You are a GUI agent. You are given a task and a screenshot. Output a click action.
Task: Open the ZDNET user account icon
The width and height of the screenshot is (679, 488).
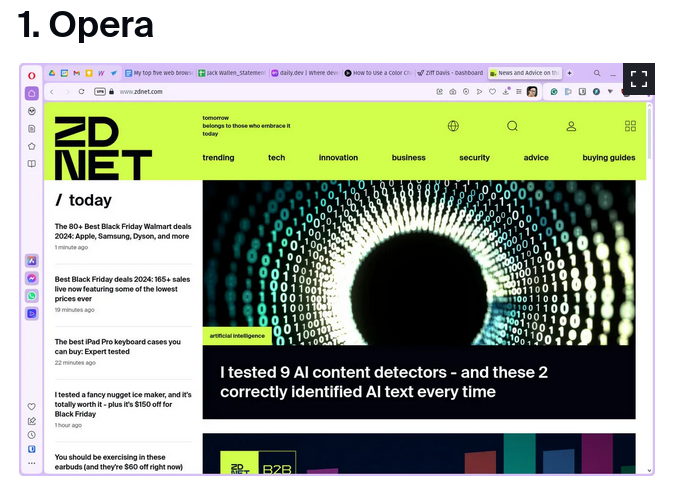coord(571,126)
